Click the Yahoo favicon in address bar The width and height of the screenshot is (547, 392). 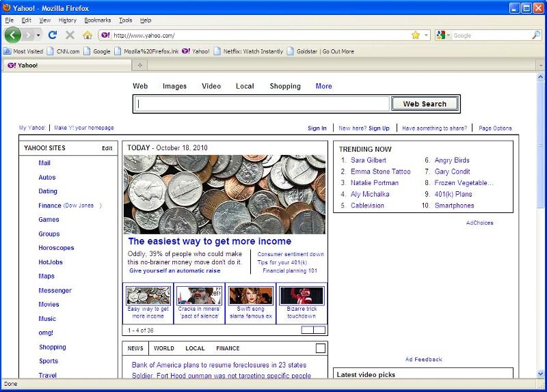[x=105, y=36]
